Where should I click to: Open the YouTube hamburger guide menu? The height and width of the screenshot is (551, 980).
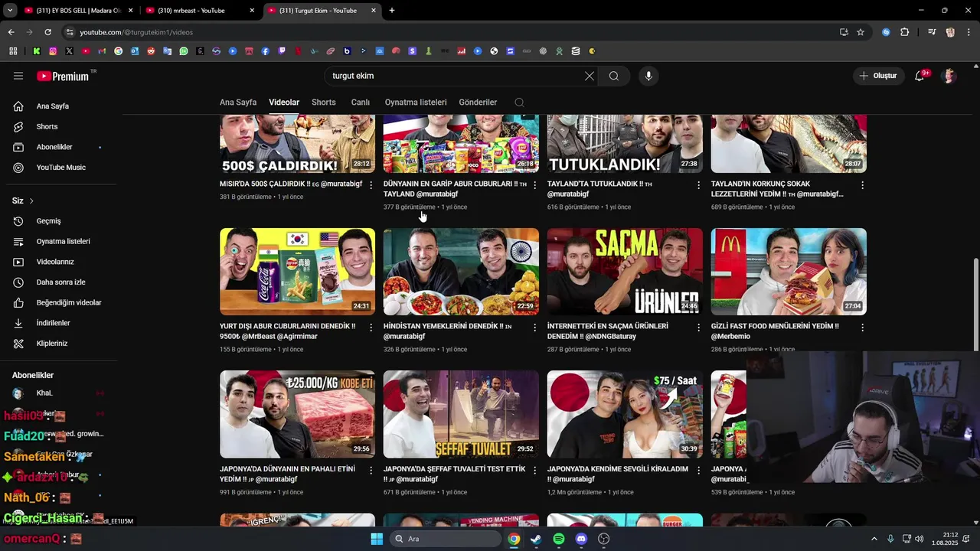click(18, 76)
